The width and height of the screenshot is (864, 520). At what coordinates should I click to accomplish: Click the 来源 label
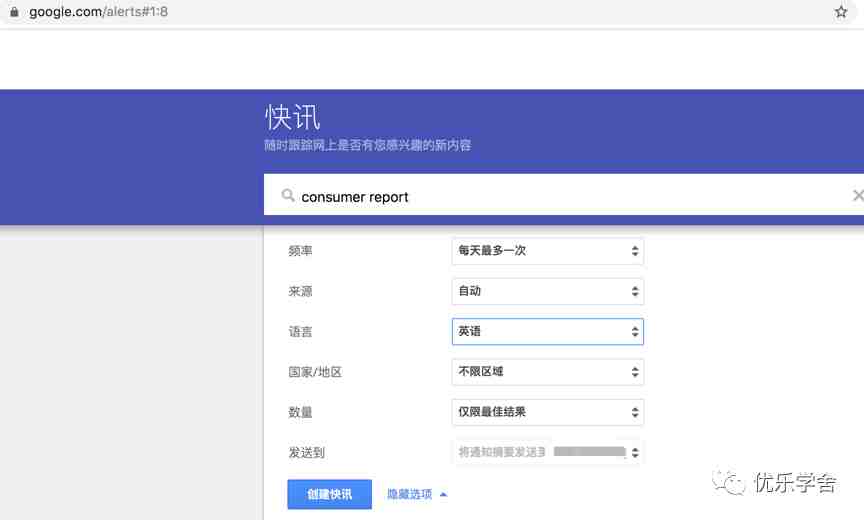(x=300, y=291)
